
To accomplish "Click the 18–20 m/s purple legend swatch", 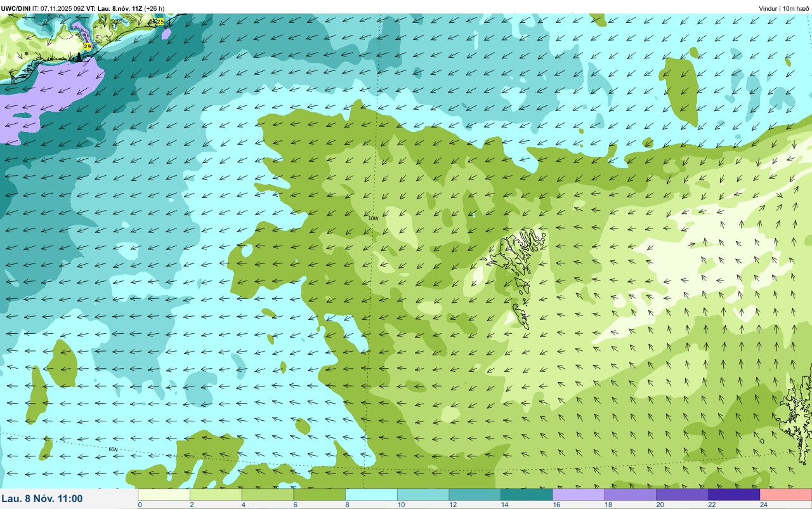I will [x=631, y=494].
